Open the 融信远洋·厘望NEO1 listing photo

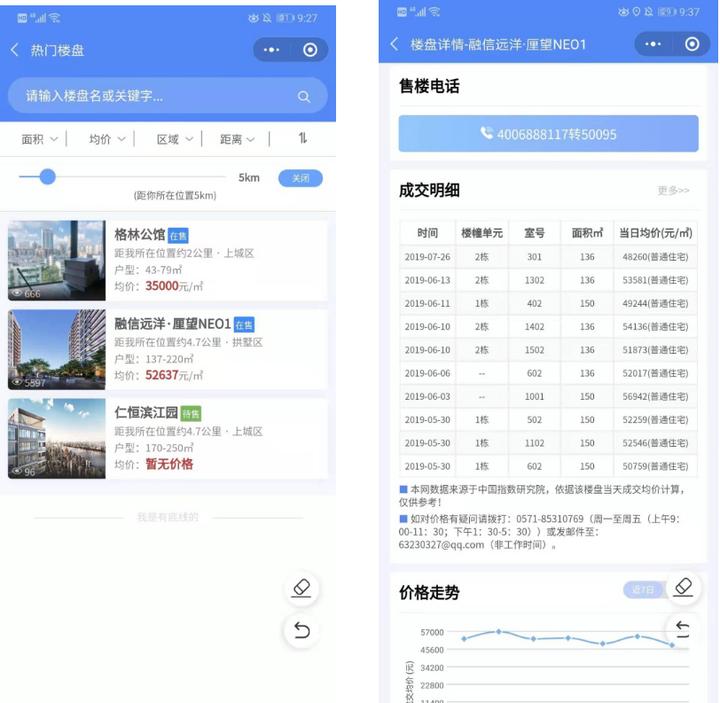[x=56, y=349]
